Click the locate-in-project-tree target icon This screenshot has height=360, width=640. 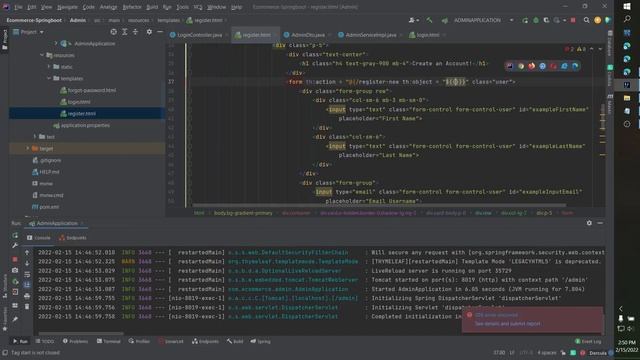[x=113, y=32]
